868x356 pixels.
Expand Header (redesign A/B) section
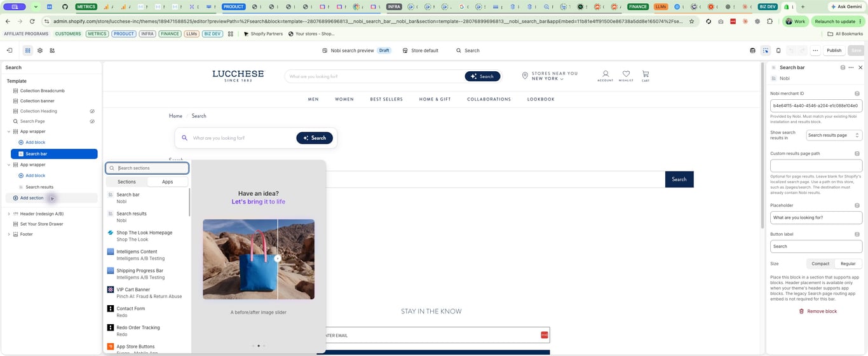click(x=9, y=214)
